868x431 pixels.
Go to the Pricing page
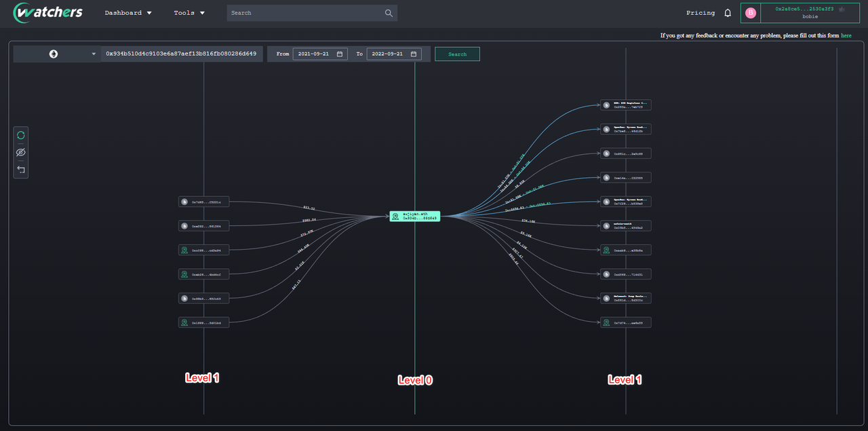[701, 13]
